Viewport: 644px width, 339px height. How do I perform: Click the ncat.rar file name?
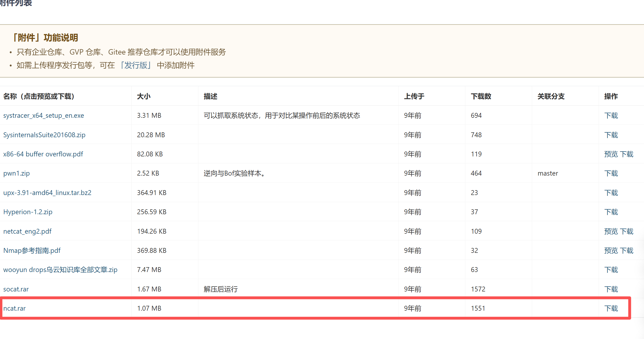tap(15, 308)
